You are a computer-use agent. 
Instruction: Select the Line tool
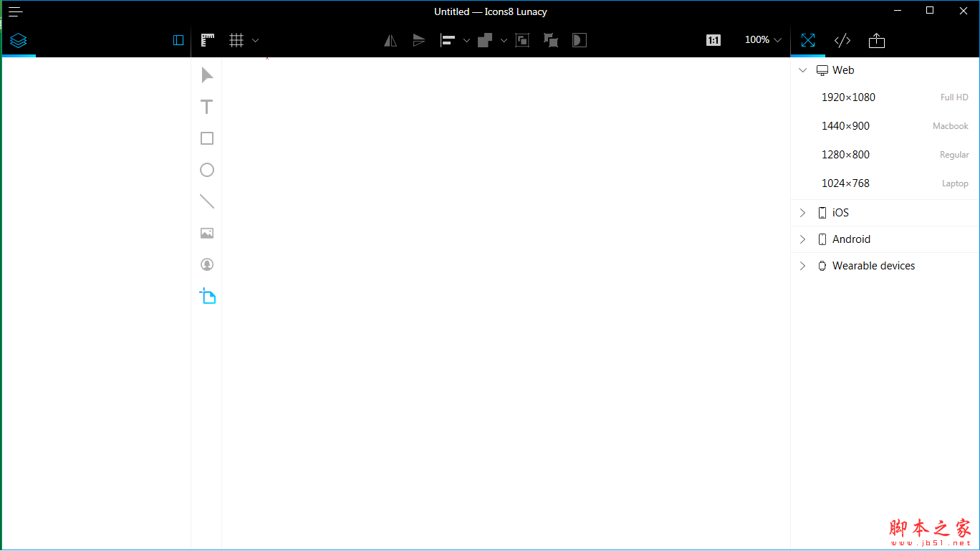pos(207,201)
